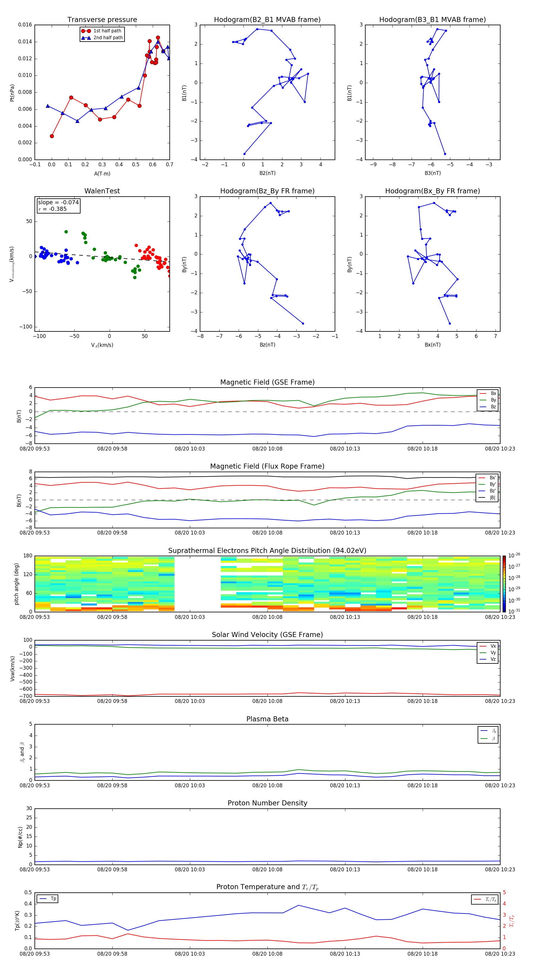Select the red Bx entry in GSE legend
The width and height of the screenshot is (535, 980).
[x=488, y=393]
